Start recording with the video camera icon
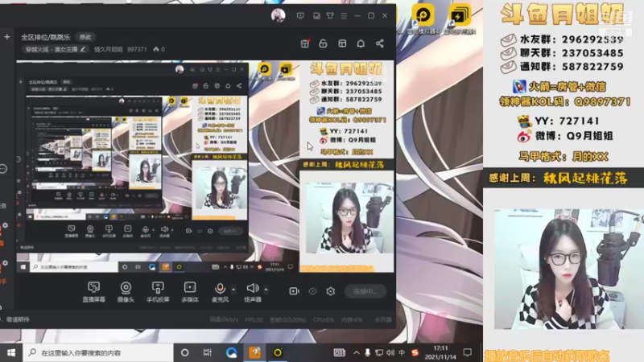The height and width of the screenshot is (362, 644). [x=294, y=291]
